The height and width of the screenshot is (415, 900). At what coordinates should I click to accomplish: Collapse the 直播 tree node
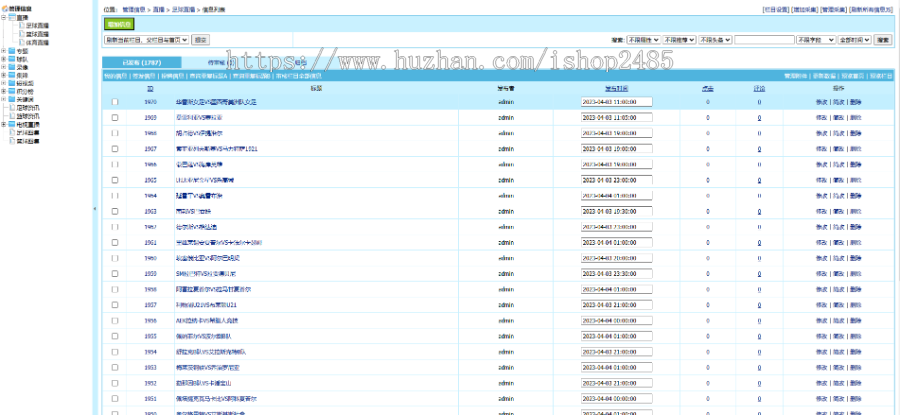[x=4, y=18]
